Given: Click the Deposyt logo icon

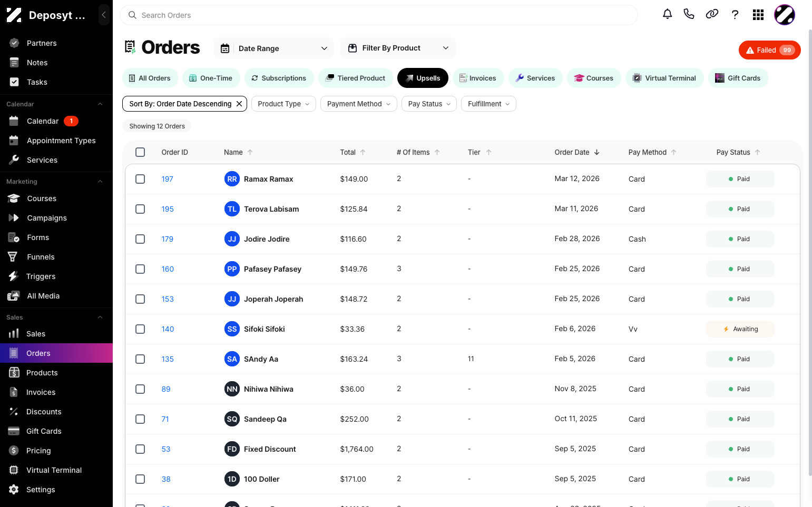Looking at the screenshot, I should click(14, 15).
